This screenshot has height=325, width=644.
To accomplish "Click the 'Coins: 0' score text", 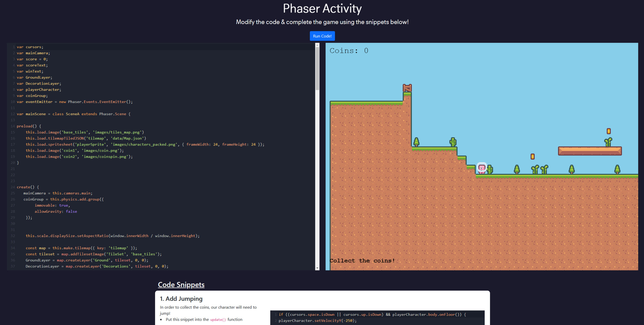I will point(349,51).
